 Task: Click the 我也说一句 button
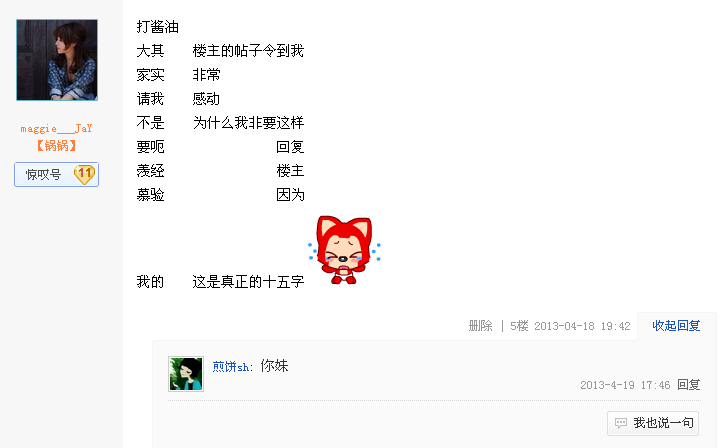[653, 423]
